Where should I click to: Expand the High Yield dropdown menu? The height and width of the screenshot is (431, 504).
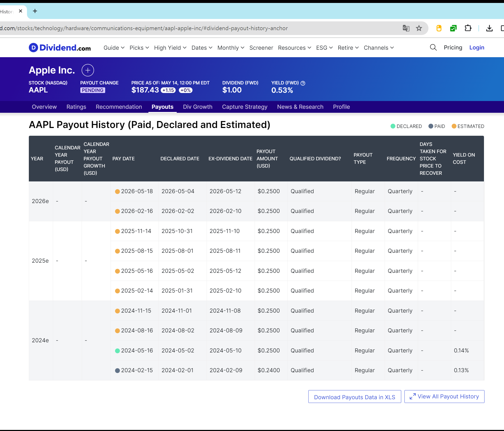click(x=170, y=48)
